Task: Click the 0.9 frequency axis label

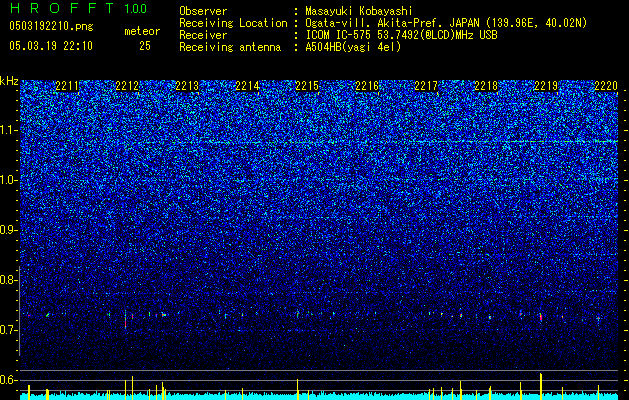Action: coord(8,230)
